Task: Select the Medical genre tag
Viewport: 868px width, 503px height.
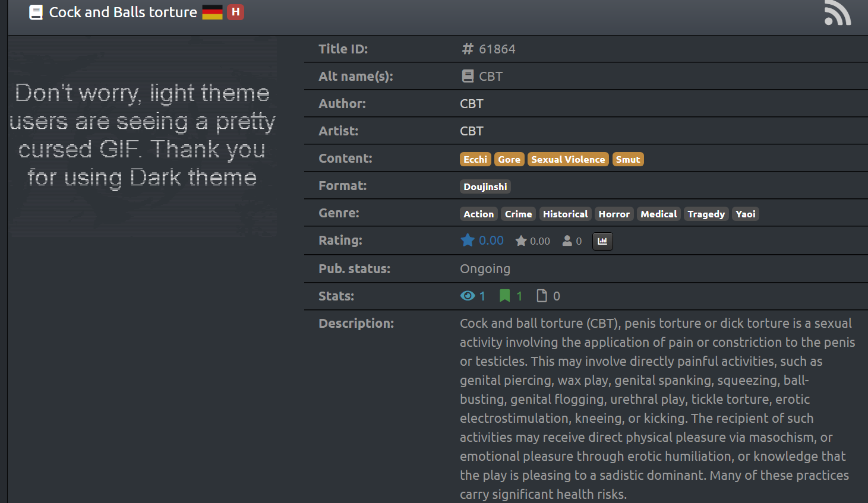Action: (658, 214)
